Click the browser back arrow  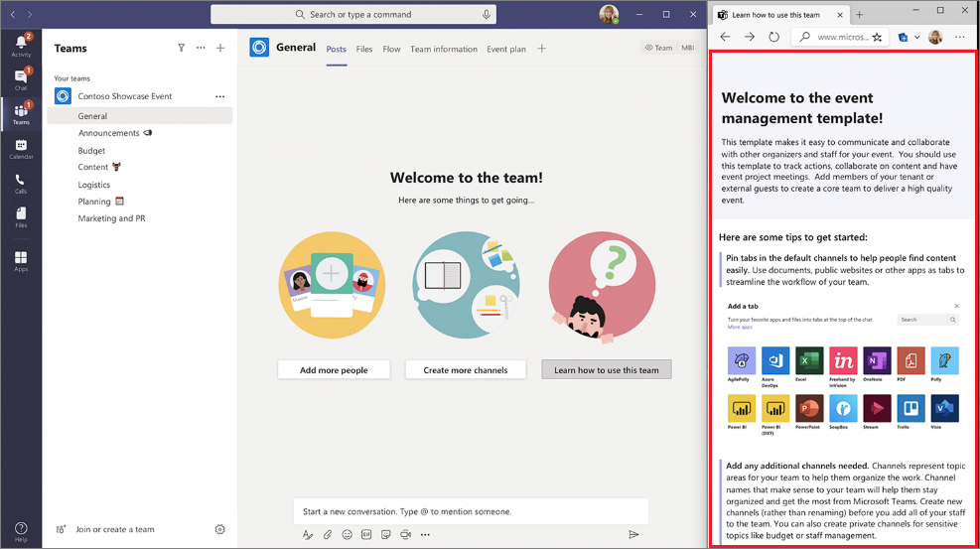pyautogui.click(x=725, y=37)
